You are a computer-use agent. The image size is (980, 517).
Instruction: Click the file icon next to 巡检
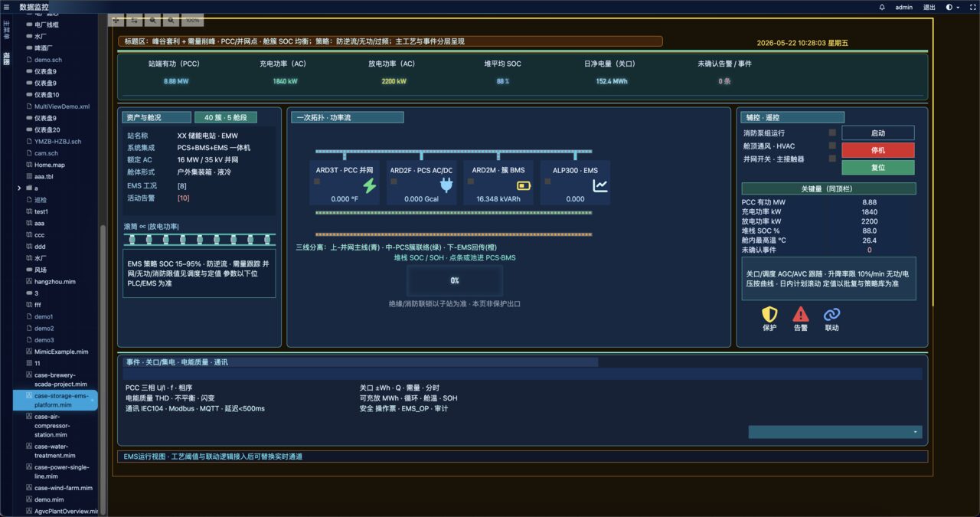tap(29, 200)
